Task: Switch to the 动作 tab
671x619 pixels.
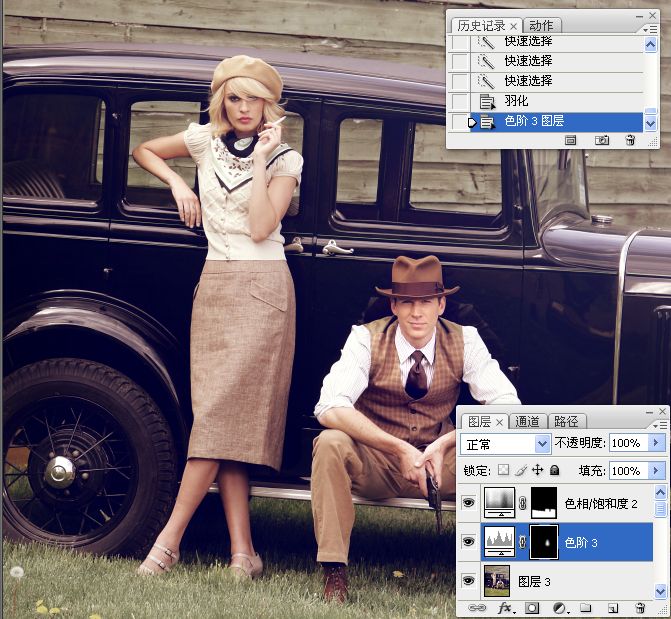Action: (541, 26)
